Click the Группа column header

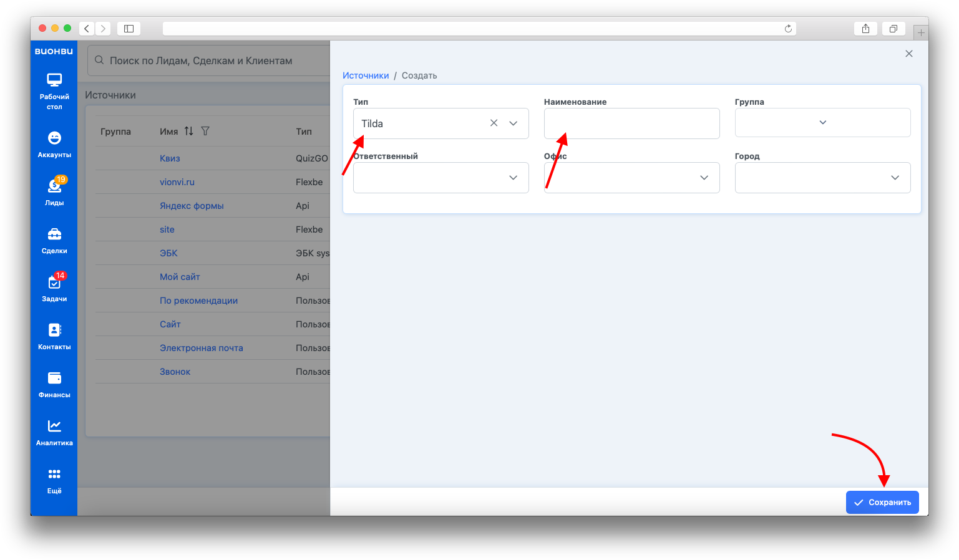click(x=115, y=132)
